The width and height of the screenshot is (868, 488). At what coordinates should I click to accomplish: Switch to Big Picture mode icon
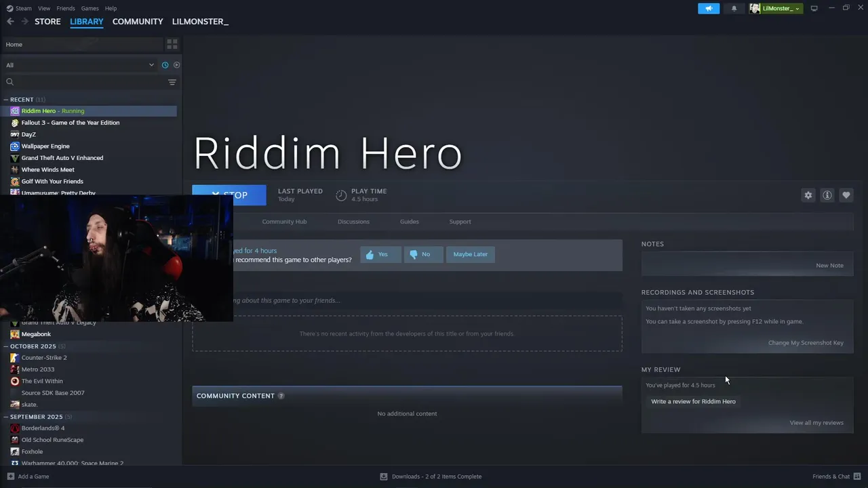click(x=814, y=8)
